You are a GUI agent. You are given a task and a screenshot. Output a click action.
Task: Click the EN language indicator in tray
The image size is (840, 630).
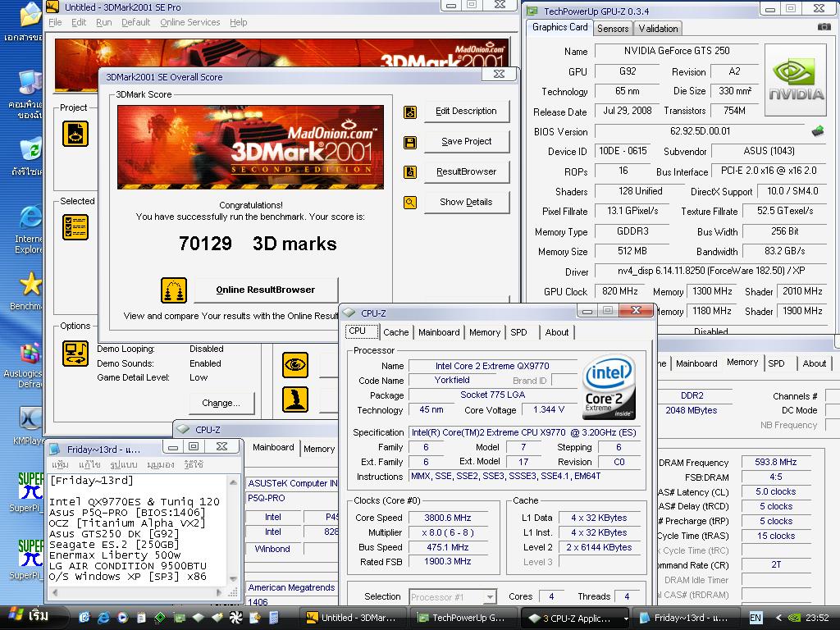756,618
